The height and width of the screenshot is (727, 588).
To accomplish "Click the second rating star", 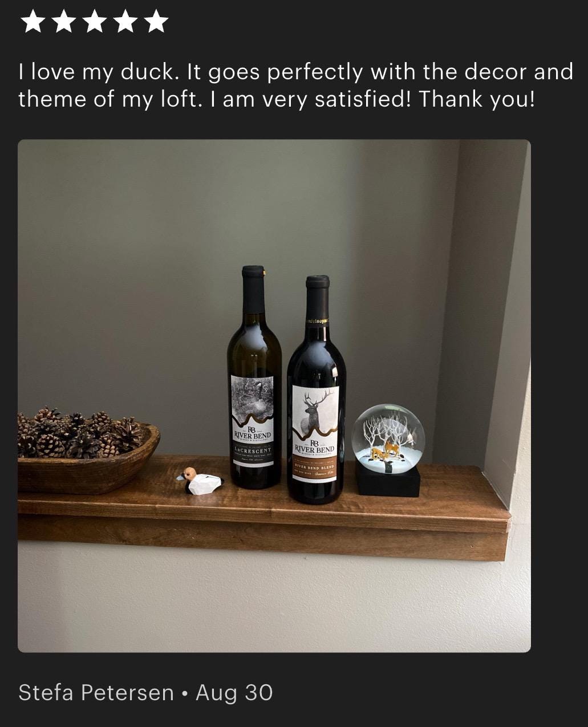I will click(63, 22).
